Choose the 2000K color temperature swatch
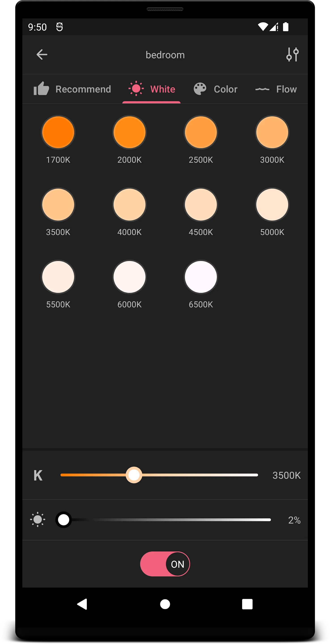This screenshot has height=644, width=330. (x=129, y=132)
